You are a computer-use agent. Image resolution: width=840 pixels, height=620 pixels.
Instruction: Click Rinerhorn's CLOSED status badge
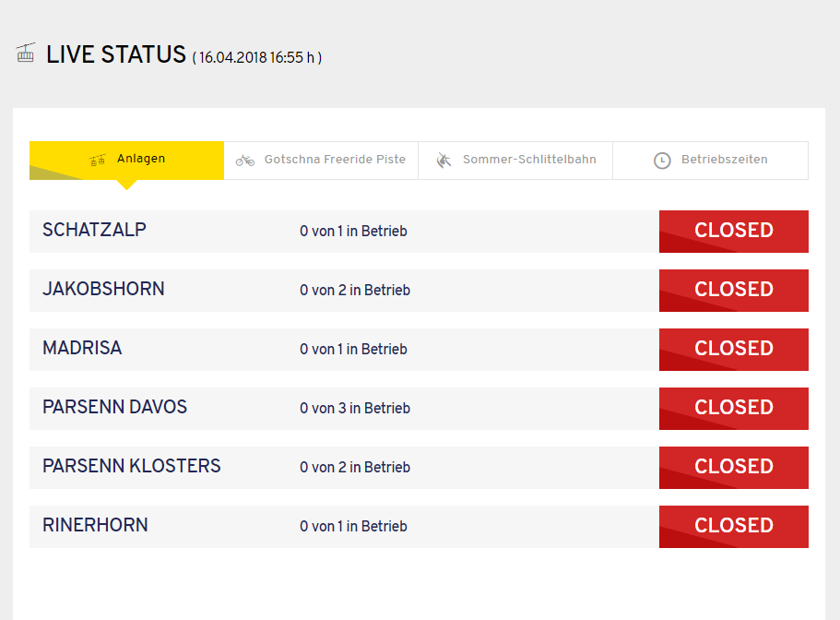tap(734, 526)
